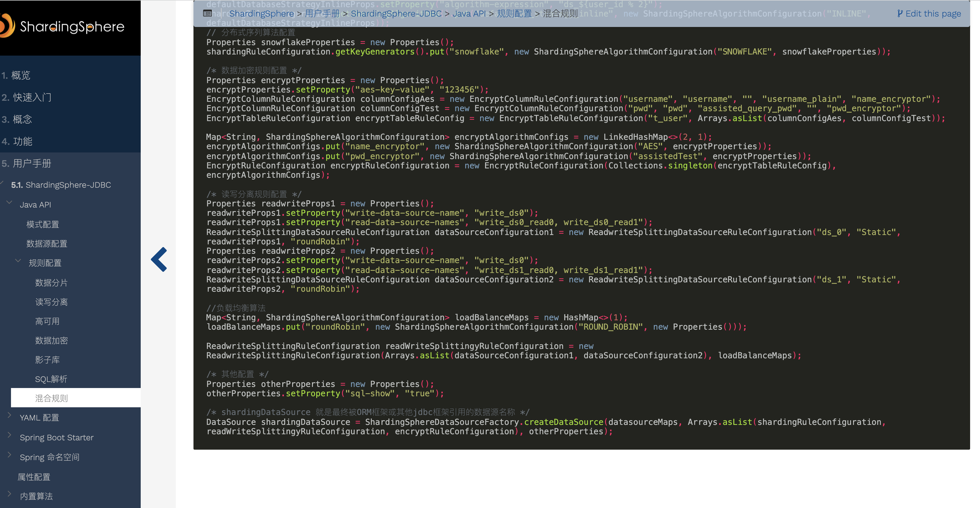
Task: Open the 2. 快速入门 menu item
Action: 26,97
